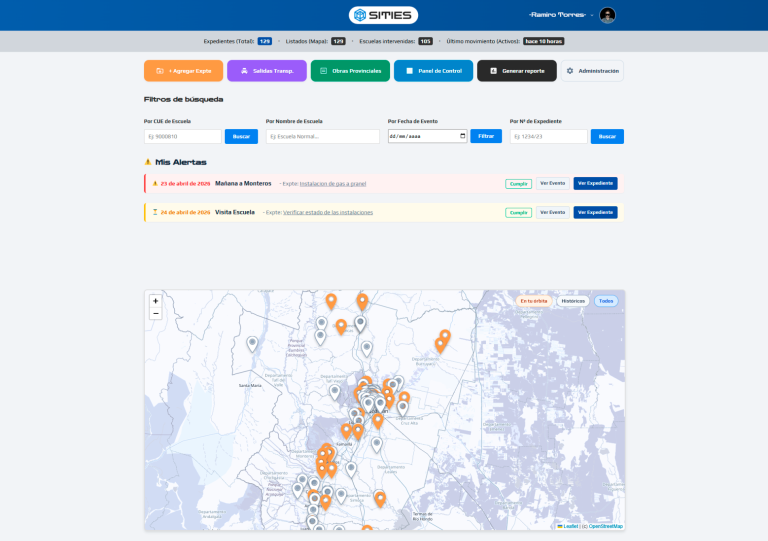The image size is (768, 541).
Task: Open the Agregar Expte button
Action: [x=184, y=71]
